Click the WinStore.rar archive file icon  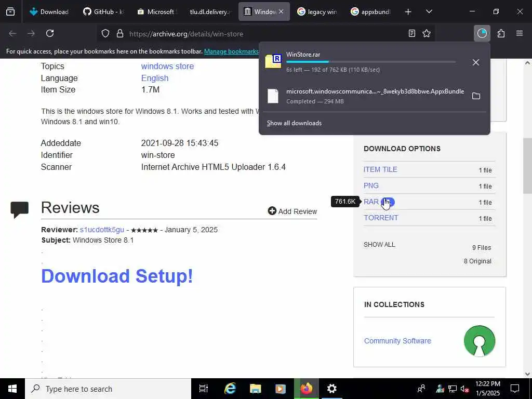click(x=273, y=62)
